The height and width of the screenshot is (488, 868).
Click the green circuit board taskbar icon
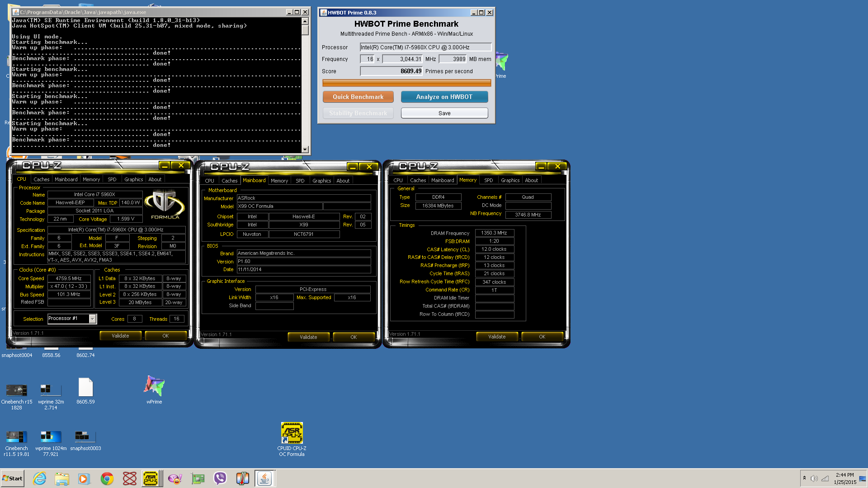pos(198,479)
